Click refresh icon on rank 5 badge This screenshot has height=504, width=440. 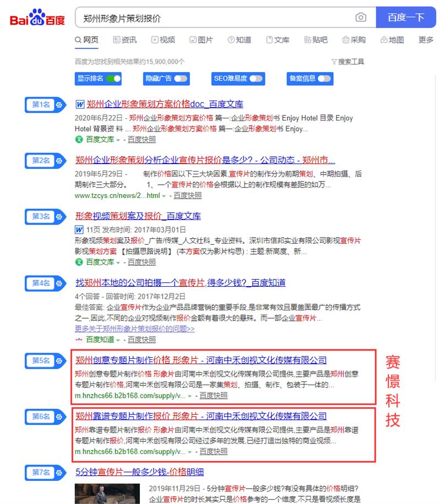coord(59,361)
